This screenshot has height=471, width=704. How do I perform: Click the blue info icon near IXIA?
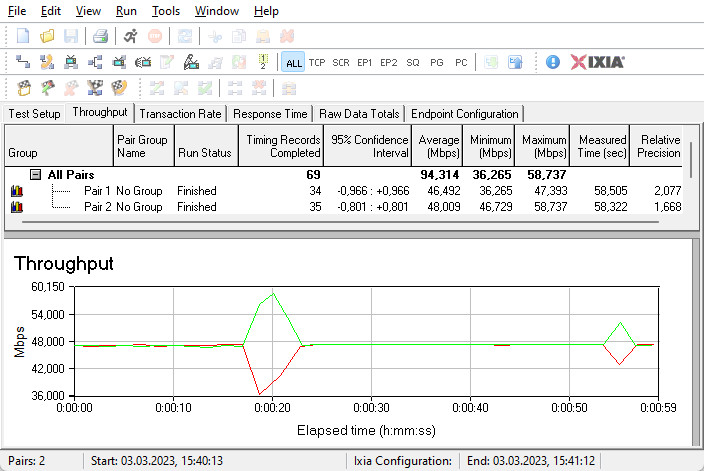pos(553,62)
